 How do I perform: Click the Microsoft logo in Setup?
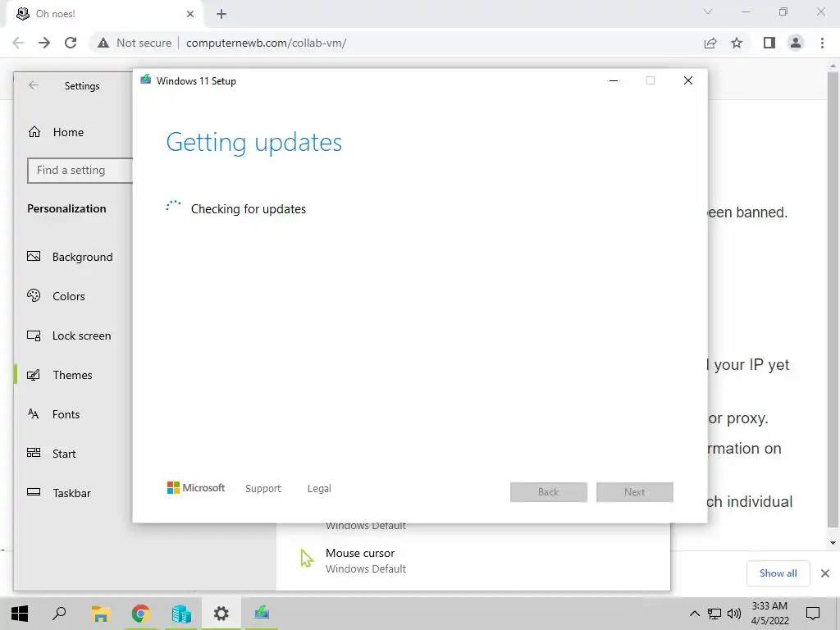pyautogui.click(x=196, y=487)
